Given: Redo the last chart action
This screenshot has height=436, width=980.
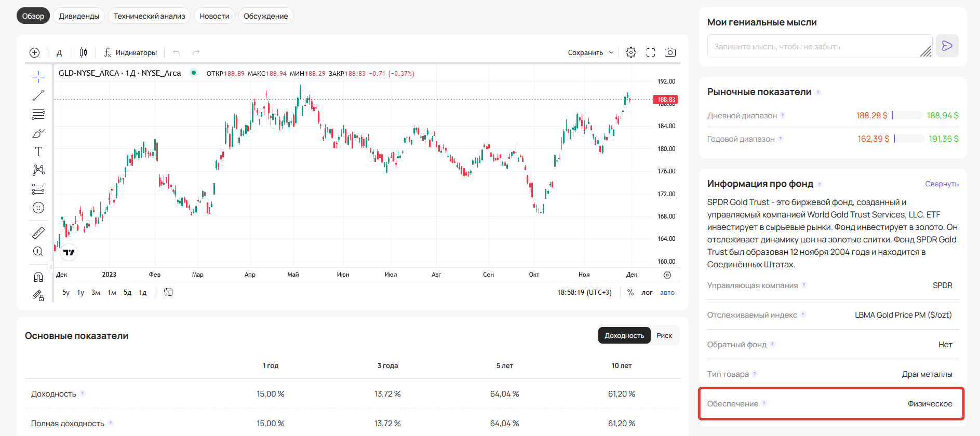Looking at the screenshot, I should (x=196, y=52).
